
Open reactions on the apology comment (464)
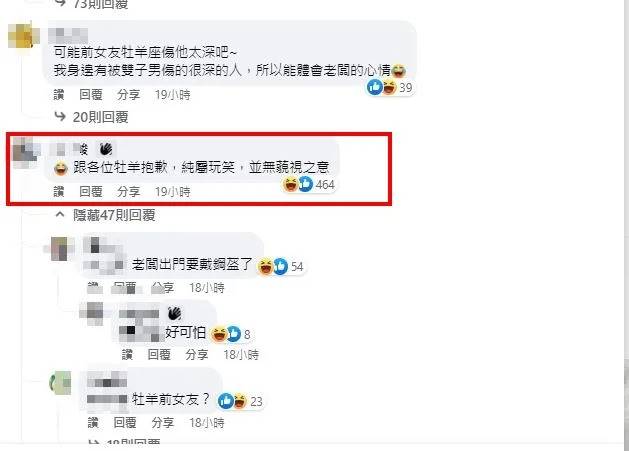pos(309,185)
